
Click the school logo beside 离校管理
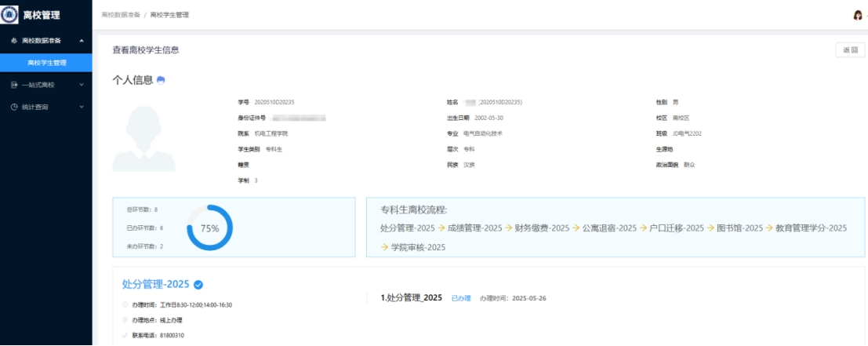(10, 14)
